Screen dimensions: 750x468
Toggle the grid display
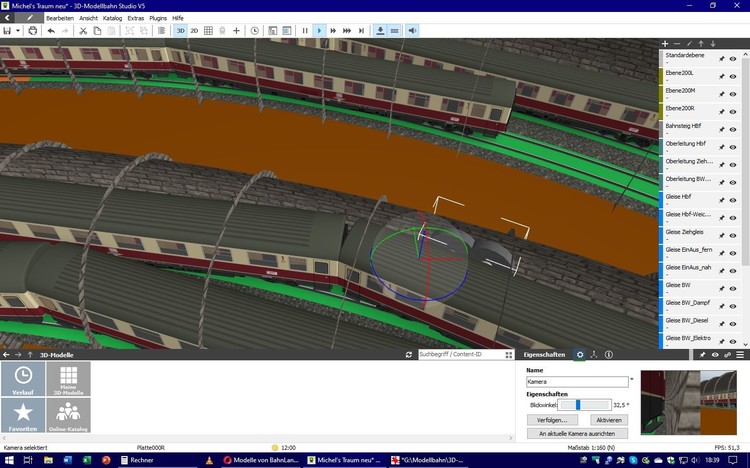208,31
